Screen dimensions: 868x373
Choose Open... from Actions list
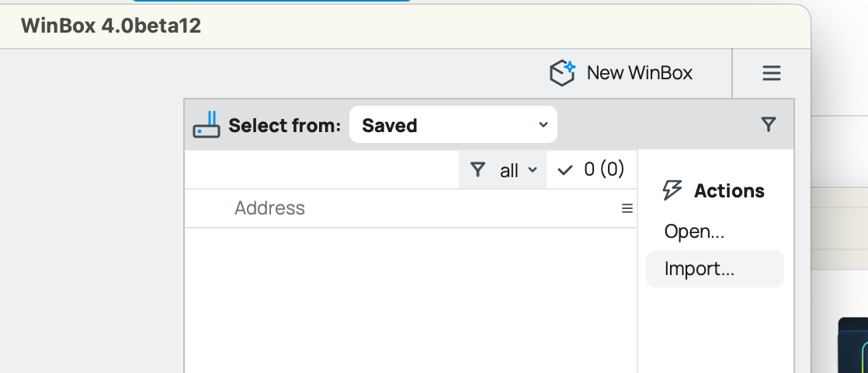coord(694,232)
